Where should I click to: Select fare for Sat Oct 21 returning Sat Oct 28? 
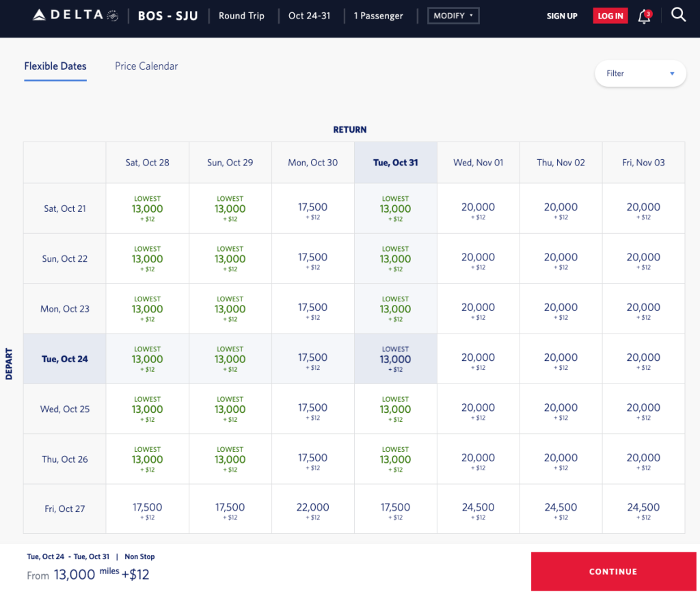(147, 208)
